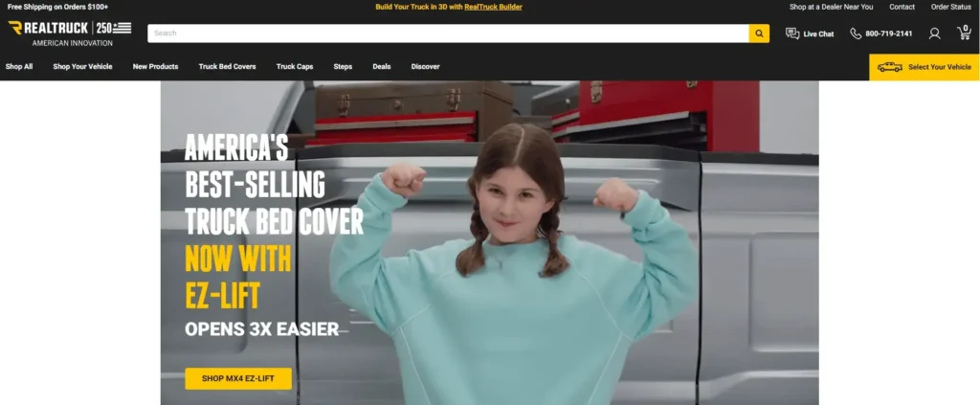Viewport: 980px width, 405px height.
Task: Open the New Products menu
Action: [156, 66]
